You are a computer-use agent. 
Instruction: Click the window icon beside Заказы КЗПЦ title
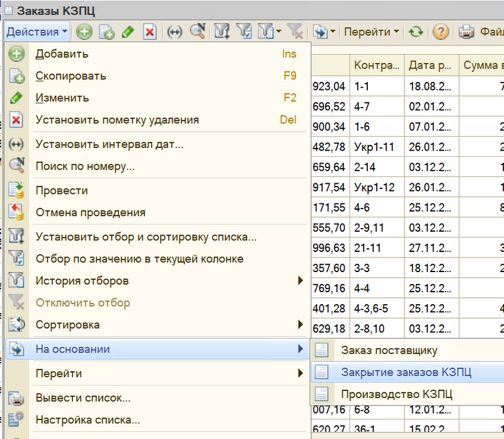pos(9,11)
